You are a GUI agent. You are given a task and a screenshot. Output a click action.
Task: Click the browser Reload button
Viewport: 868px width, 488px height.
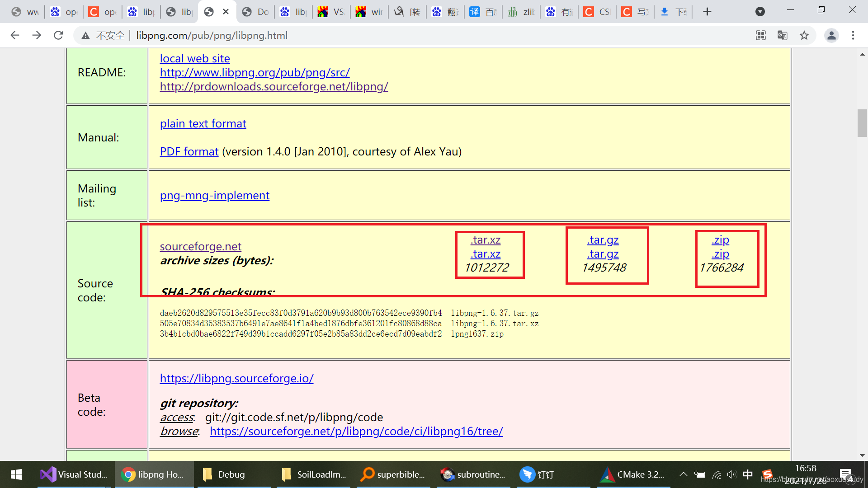click(58, 35)
